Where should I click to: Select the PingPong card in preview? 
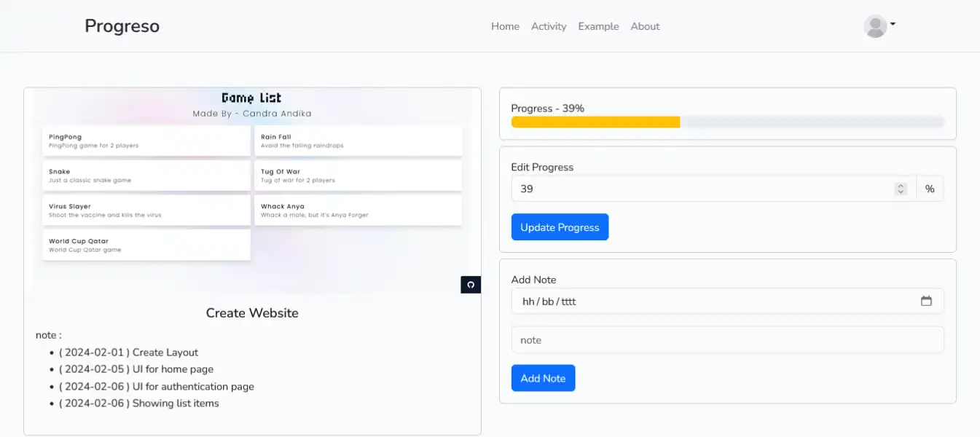click(146, 141)
